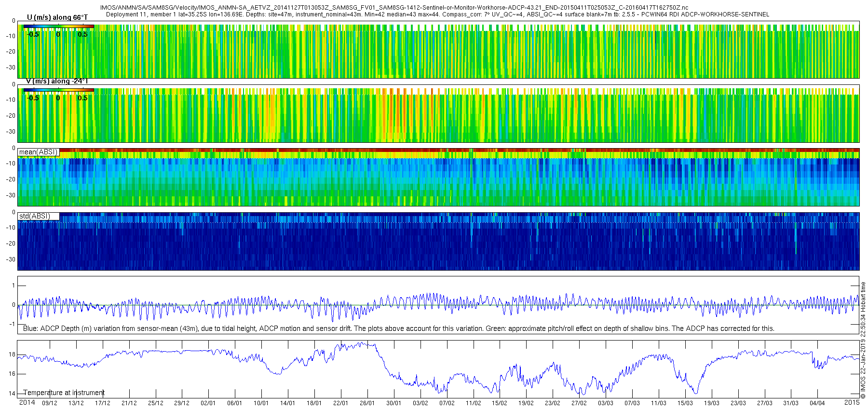
Task: Click the deployment metadata subtitle line
Action: tap(437, 14)
